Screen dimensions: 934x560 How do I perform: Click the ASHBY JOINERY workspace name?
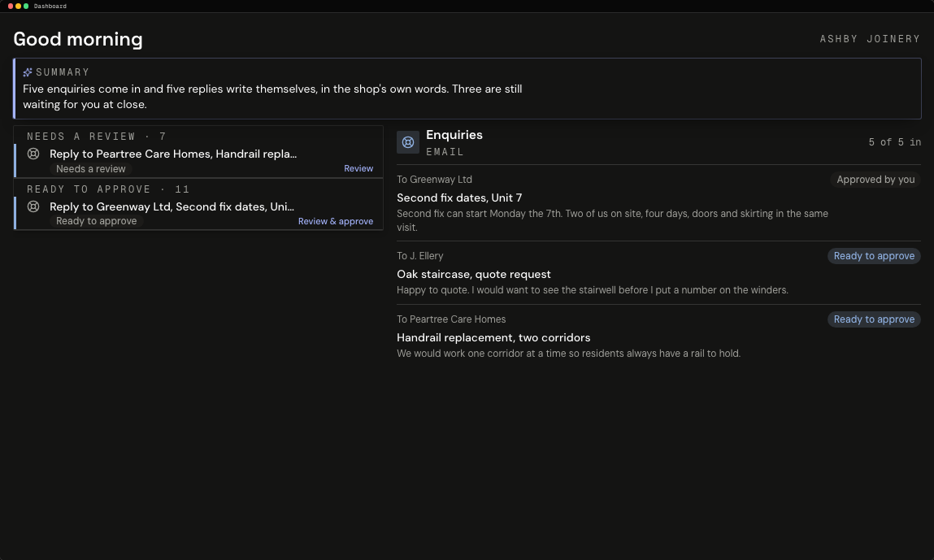pos(871,39)
